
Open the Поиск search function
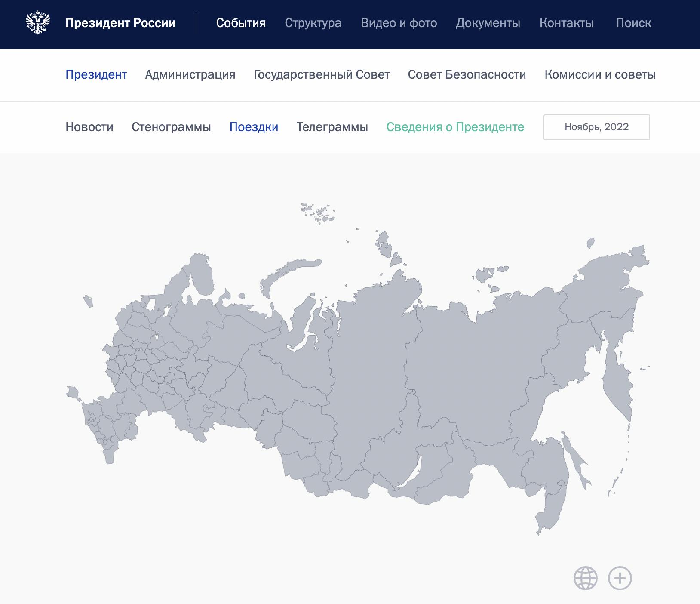click(634, 23)
